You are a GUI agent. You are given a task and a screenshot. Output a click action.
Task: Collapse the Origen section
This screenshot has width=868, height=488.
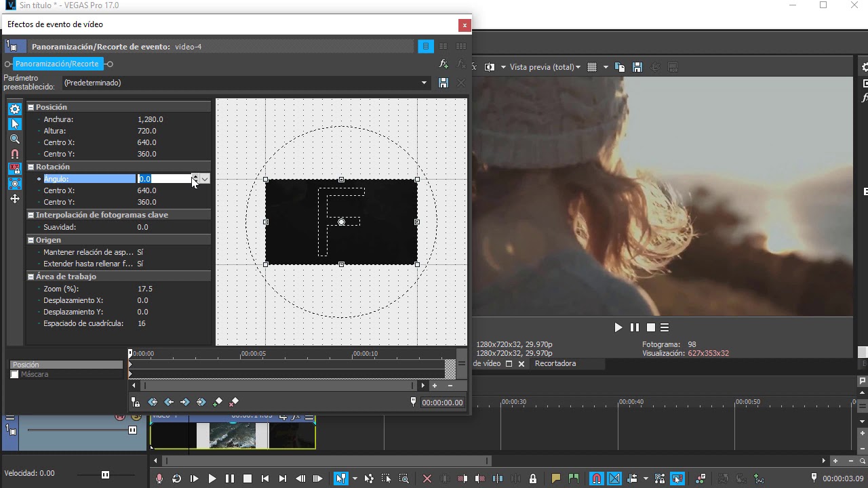[x=31, y=240]
